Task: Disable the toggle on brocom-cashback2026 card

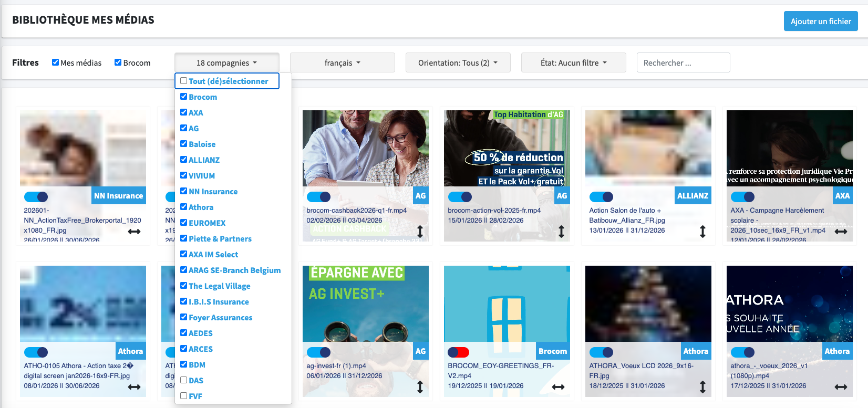Action: [318, 197]
